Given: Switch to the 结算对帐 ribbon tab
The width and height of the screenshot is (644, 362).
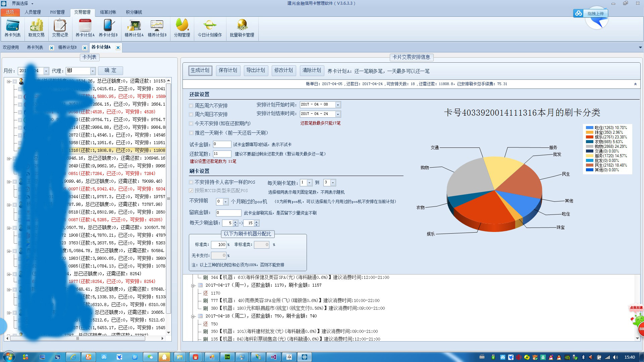Looking at the screenshot, I should [x=108, y=12].
